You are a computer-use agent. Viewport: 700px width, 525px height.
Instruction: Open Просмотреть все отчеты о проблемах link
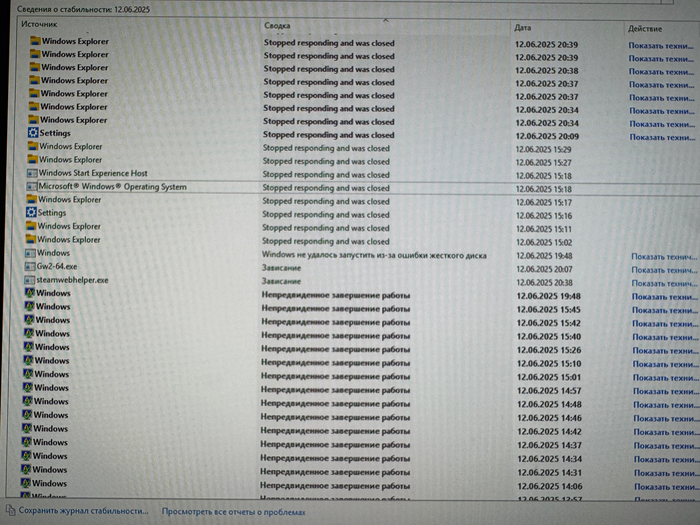233,511
